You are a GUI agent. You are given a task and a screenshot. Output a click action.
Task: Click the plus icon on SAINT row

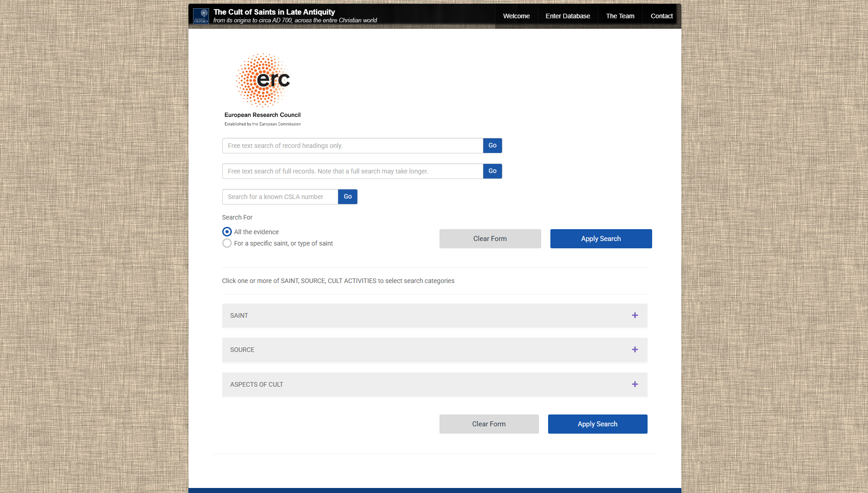tap(635, 315)
